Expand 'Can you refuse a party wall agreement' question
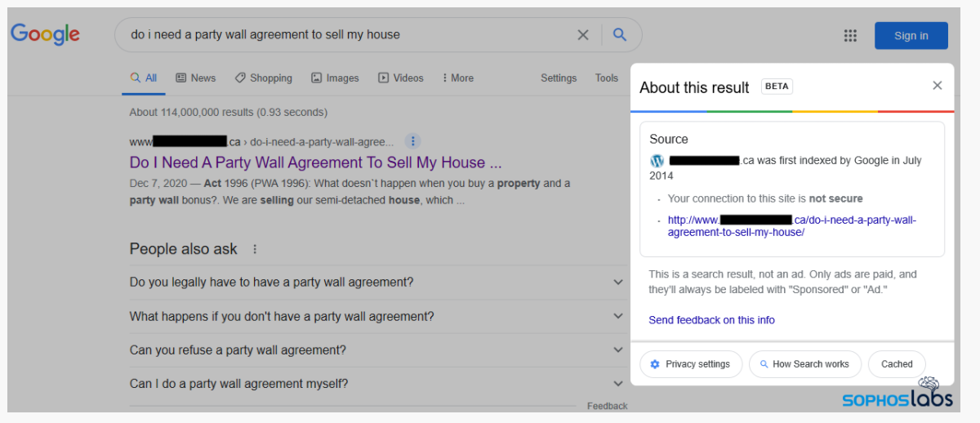980x423 pixels. pos(376,350)
